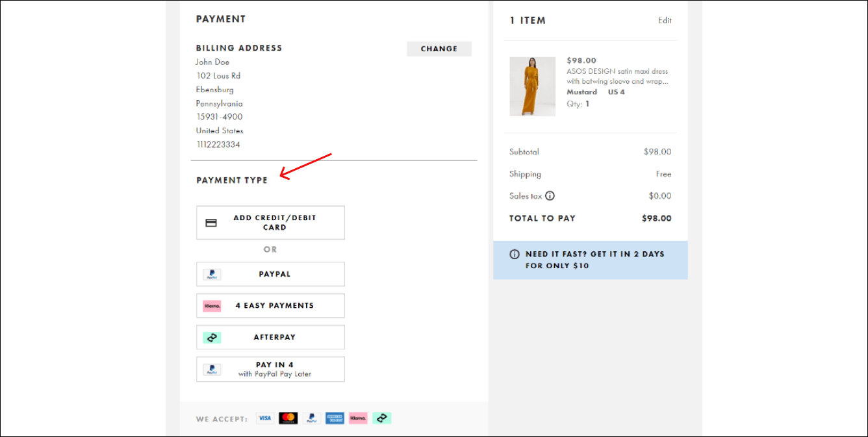Image resolution: width=868 pixels, height=437 pixels.
Task: Click Edit link in order summary
Action: (x=665, y=20)
